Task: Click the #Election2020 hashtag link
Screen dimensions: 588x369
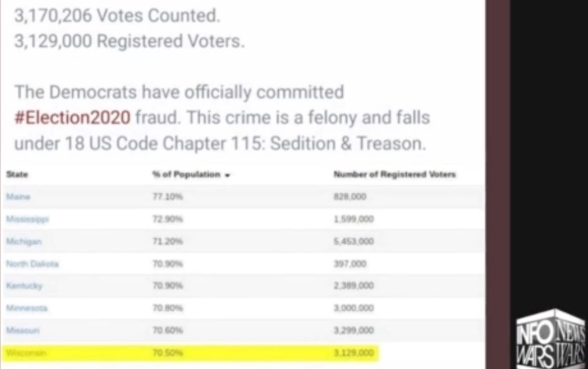Action: [73, 118]
